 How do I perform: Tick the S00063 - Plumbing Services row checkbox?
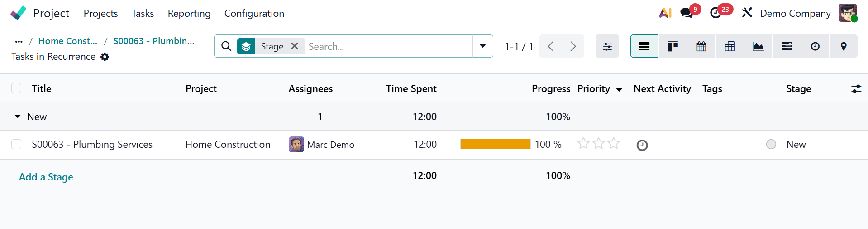point(16,144)
